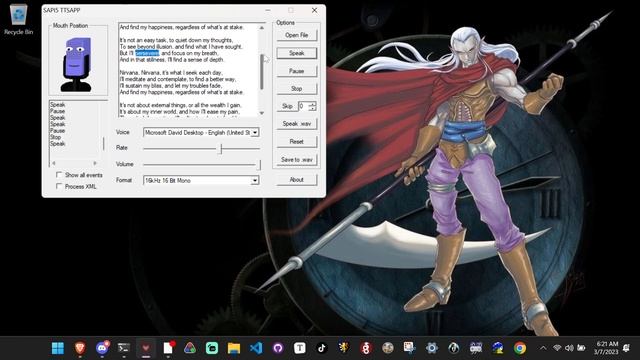640x360 pixels.
Task: Click line 'And in that stillness'
Action: coord(172,60)
